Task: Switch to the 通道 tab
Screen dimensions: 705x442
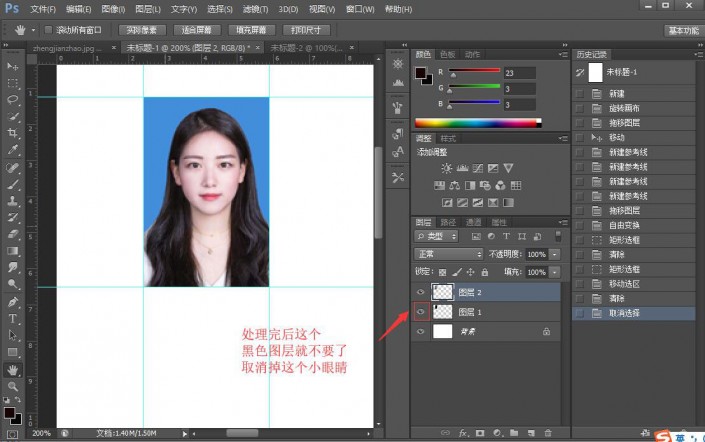Action: click(x=474, y=221)
